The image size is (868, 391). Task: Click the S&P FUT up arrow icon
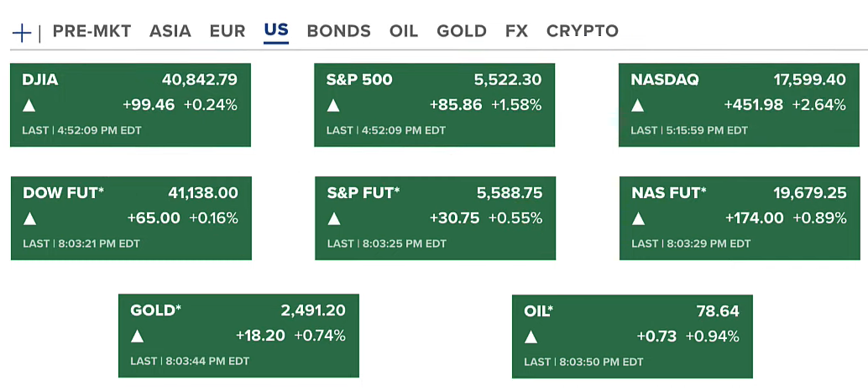[334, 219]
